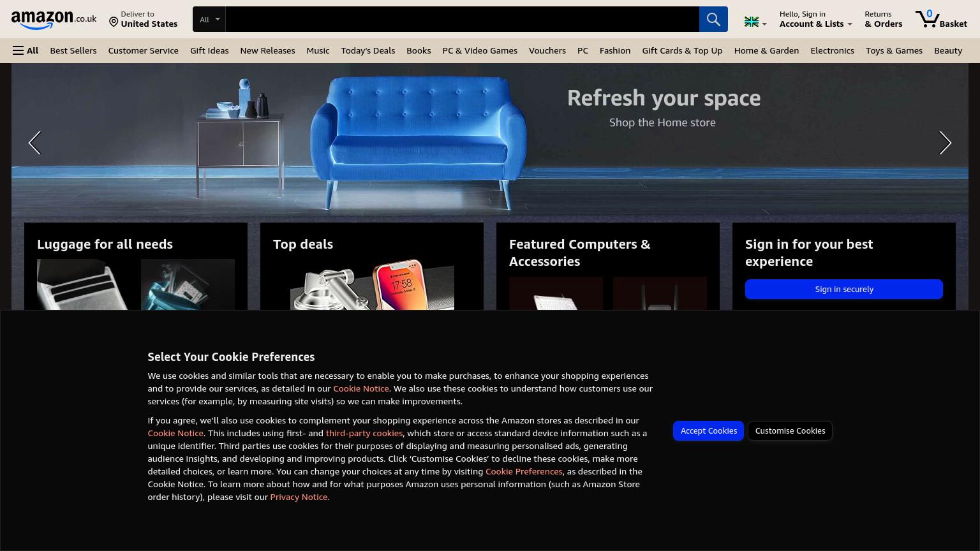Click inside the search text field
Image resolution: width=980 pixels, height=551 pixels.
pos(462,19)
